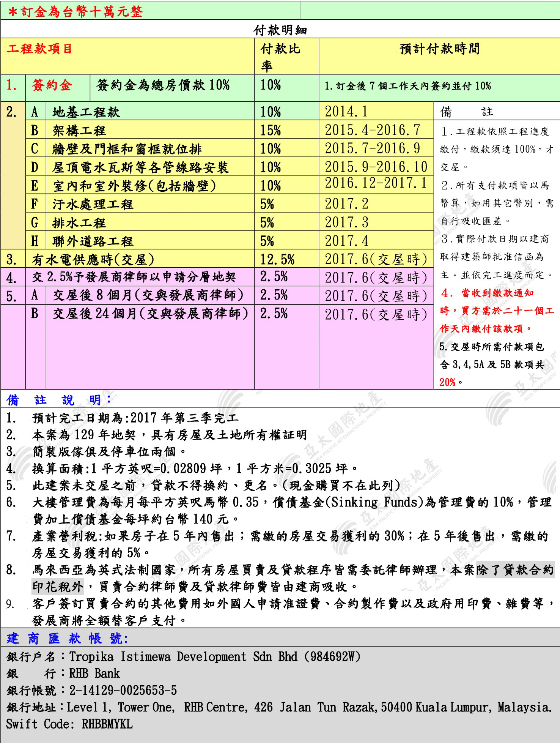The width and height of the screenshot is (560, 743).
Task: Click the blue heading 備註說明
Action: click(59, 400)
